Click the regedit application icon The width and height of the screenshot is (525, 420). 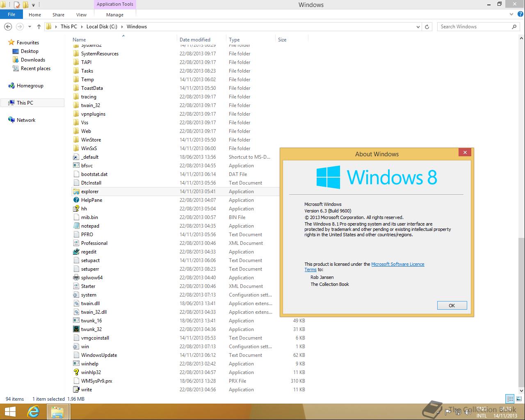click(x=76, y=252)
